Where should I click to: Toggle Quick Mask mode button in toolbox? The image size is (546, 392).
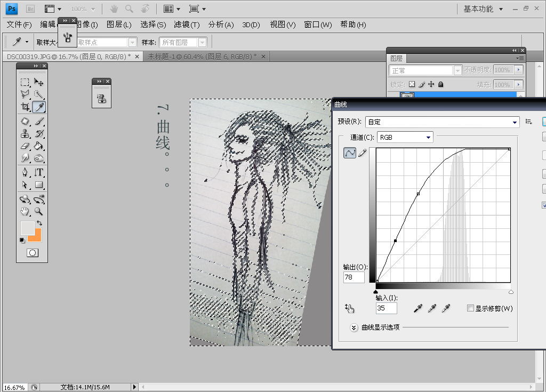[x=32, y=253]
